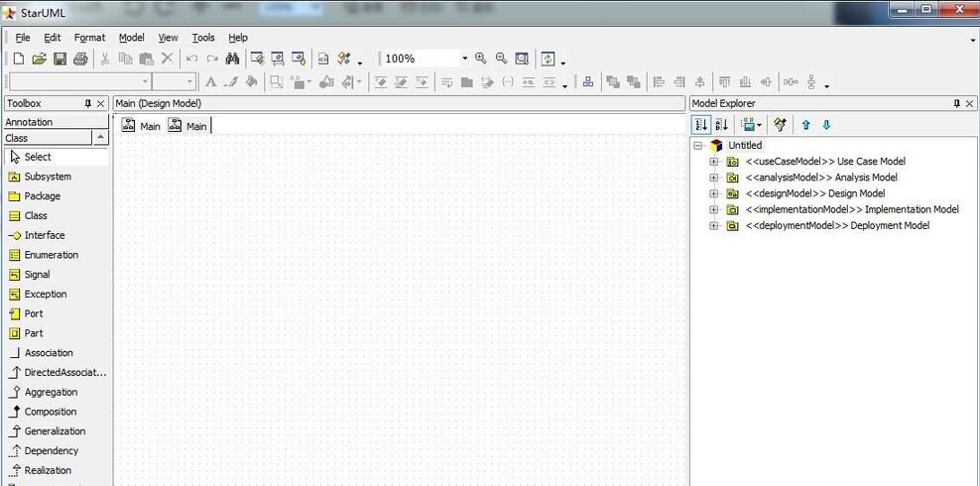This screenshot has width=980, height=486.
Task: Expand the Design Model node
Action: pos(714,193)
